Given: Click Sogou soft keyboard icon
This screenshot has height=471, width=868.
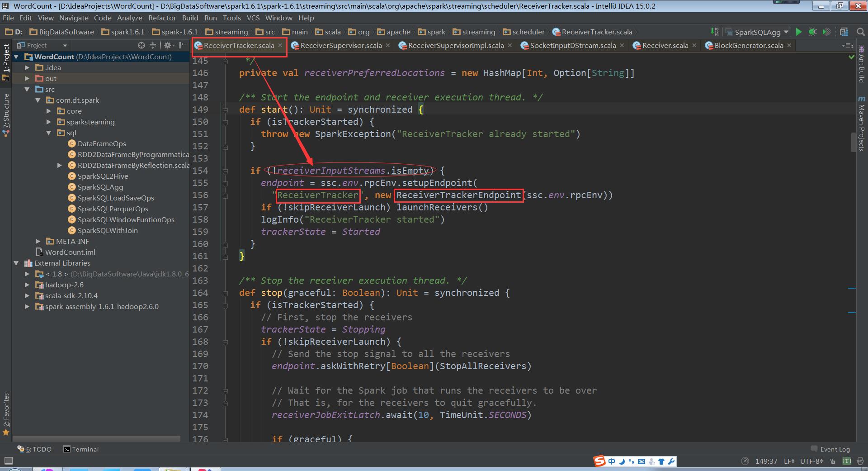Looking at the screenshot, I should [x=642, y=461].
